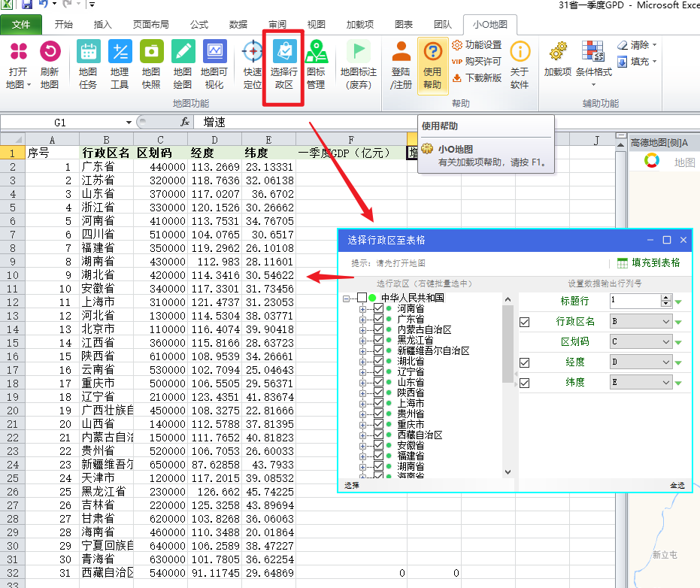
Task: Uncheck 广东省 in region tree
Action: coord(379,319)
